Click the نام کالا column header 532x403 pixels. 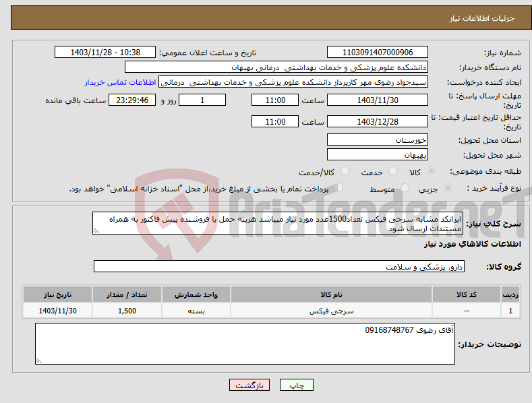click(331, 294)
